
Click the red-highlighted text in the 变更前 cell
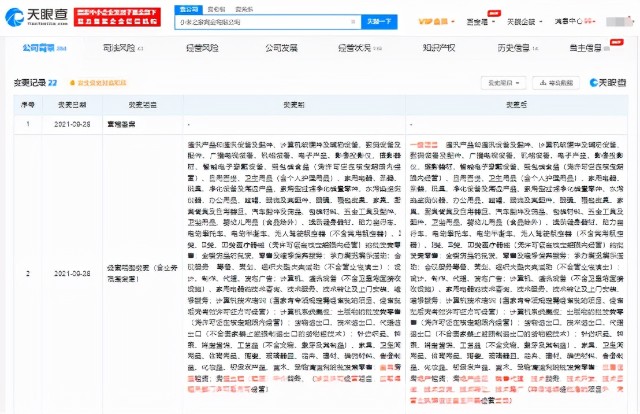[294, 378]
